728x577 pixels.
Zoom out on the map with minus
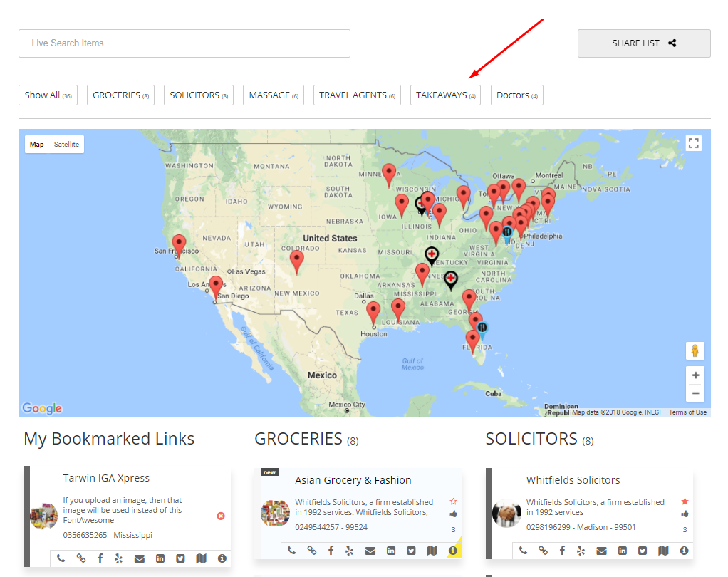click(x=695, y=393)
